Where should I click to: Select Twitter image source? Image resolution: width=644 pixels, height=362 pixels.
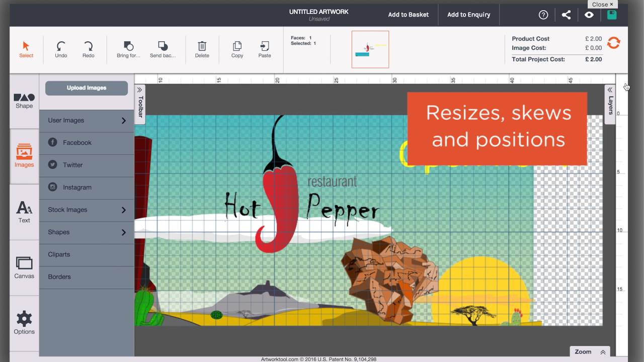pos(87,165)
